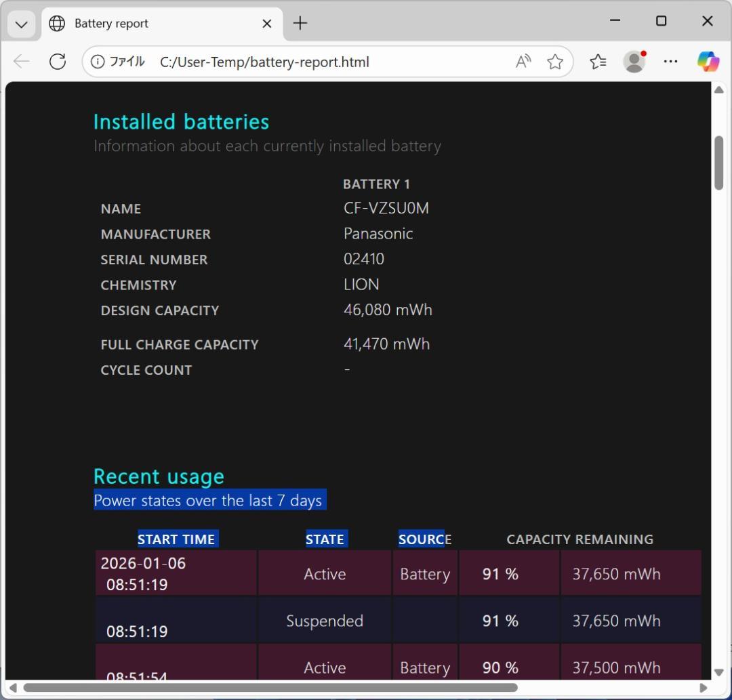The width and height of the screenshot is (732, 700).
Task: Open the Read aloud icon in address bar
Action: [x=523, y=62]
